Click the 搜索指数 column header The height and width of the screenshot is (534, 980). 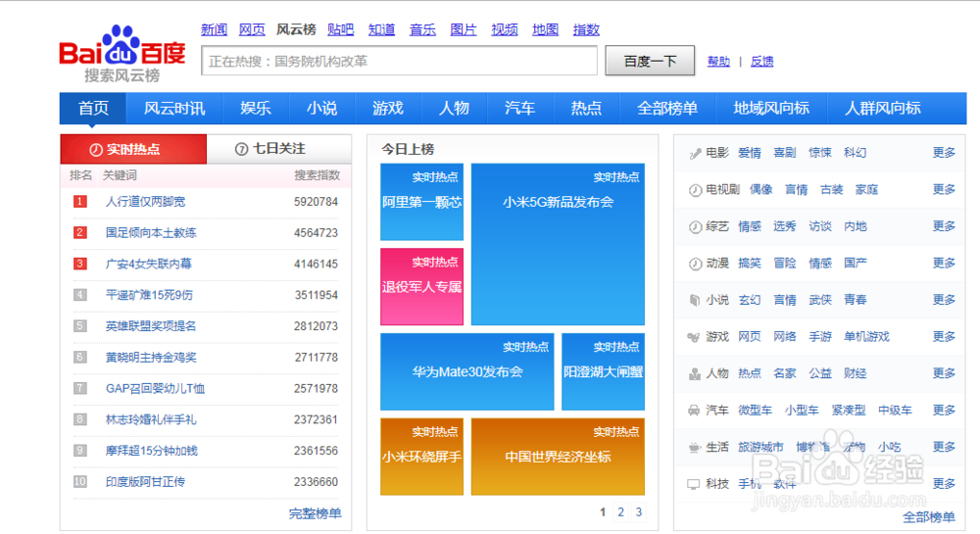click(x=317, y=175)
